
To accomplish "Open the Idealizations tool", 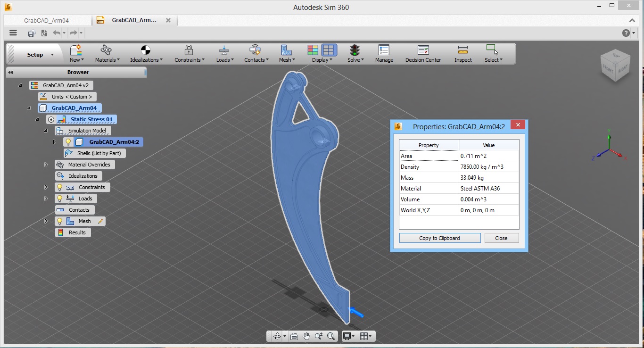I will (146, 54).
